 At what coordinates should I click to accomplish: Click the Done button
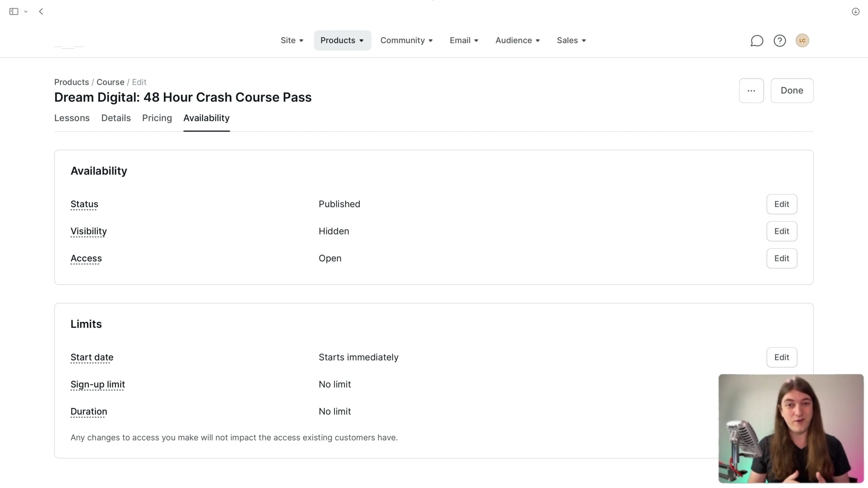tap(792, 90)
